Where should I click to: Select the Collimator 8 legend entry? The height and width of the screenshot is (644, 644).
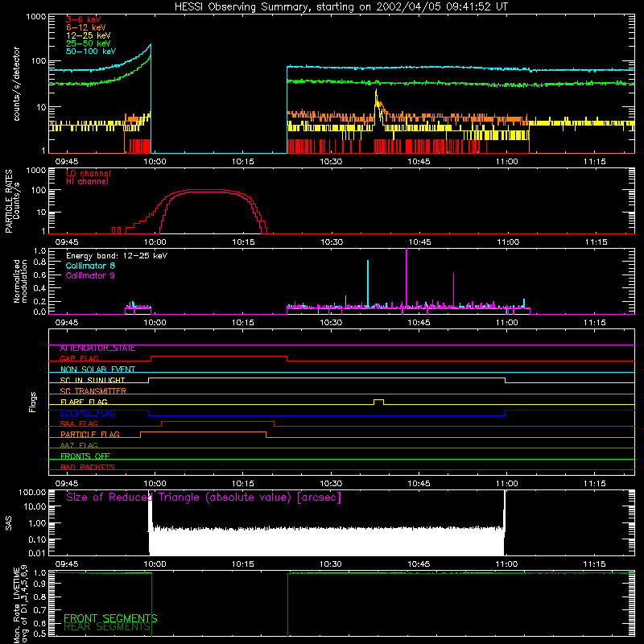[90, 266]
